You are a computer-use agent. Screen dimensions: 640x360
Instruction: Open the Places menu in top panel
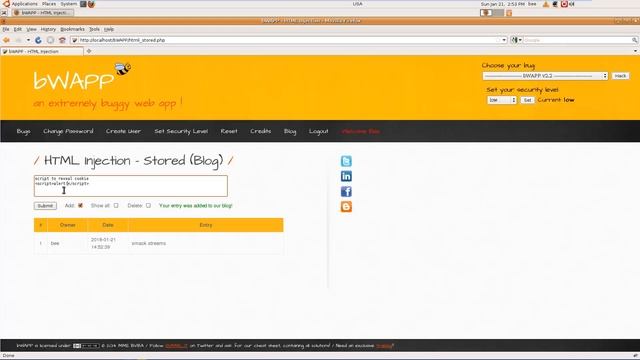click(x=49, y=4)
